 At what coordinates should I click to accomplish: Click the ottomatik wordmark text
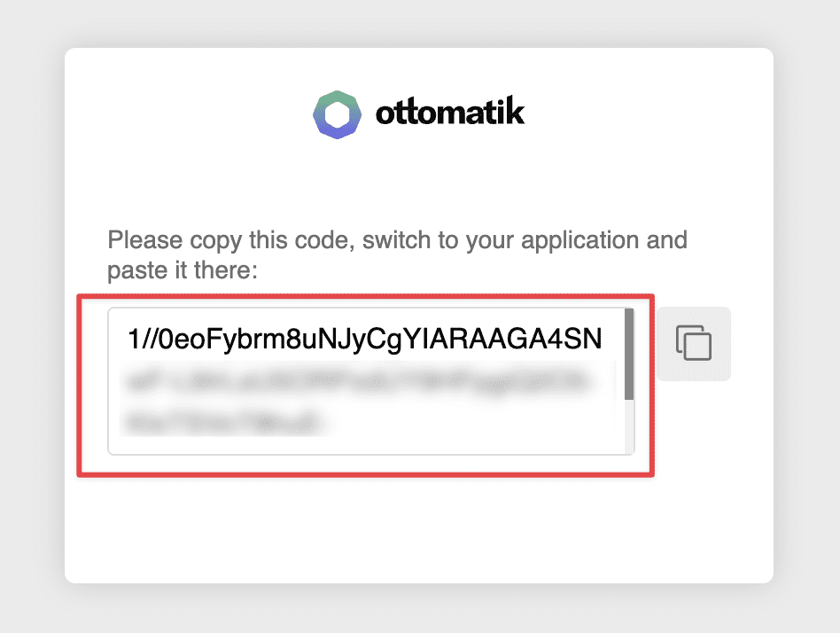(450, 113)
